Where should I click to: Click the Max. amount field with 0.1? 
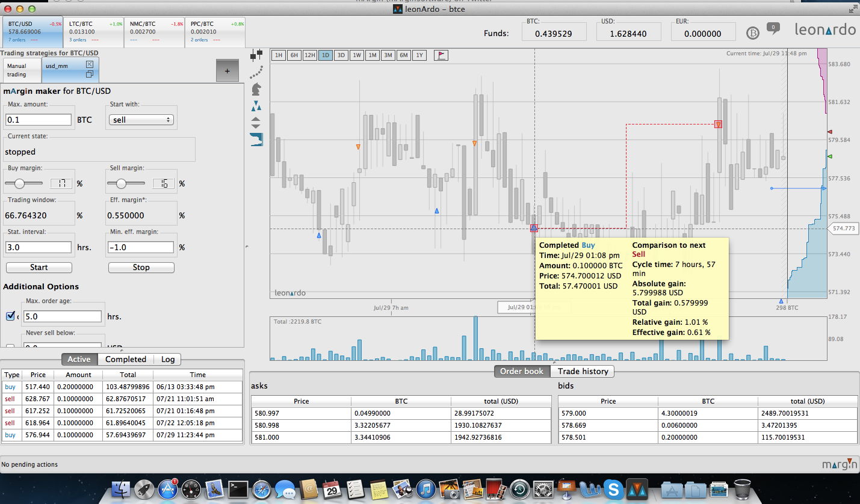tap(39, 120)
